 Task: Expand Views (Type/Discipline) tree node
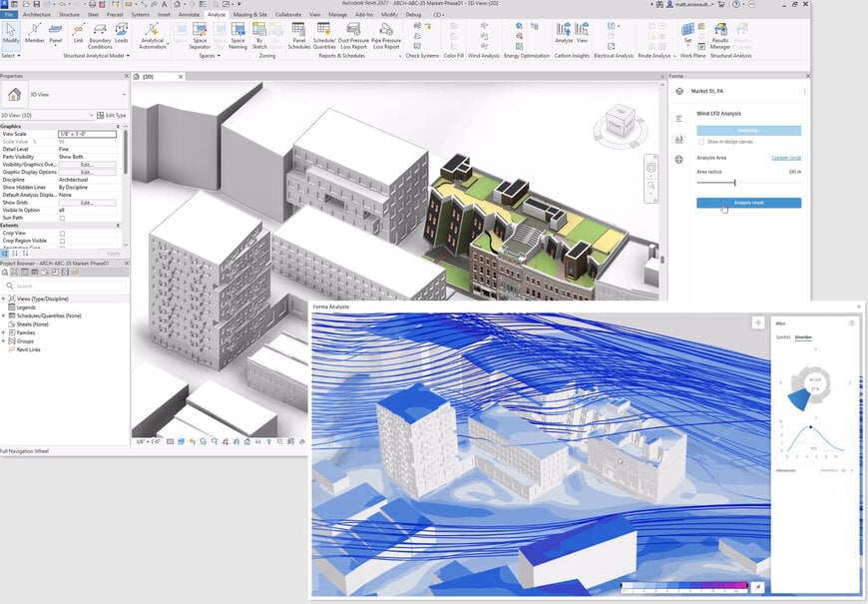(x=3, y=299)
